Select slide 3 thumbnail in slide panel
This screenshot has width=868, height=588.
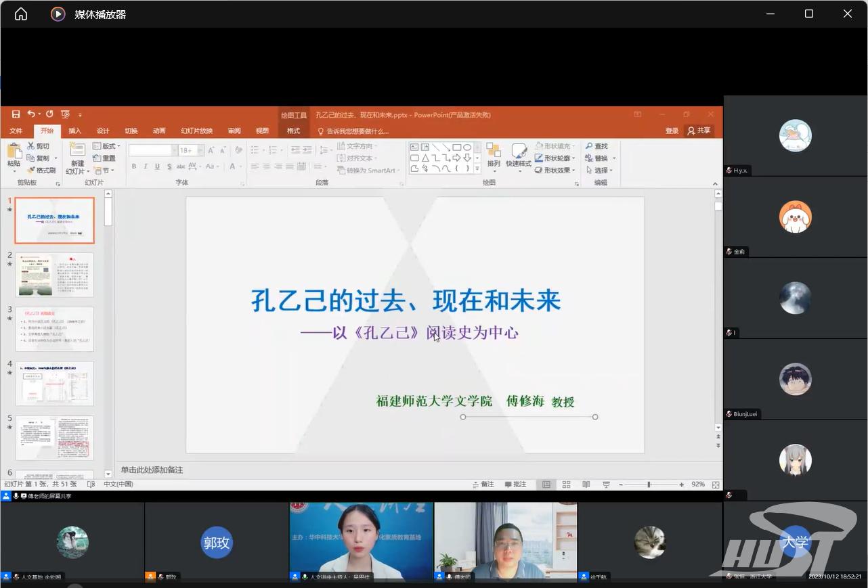pos(54,329)
